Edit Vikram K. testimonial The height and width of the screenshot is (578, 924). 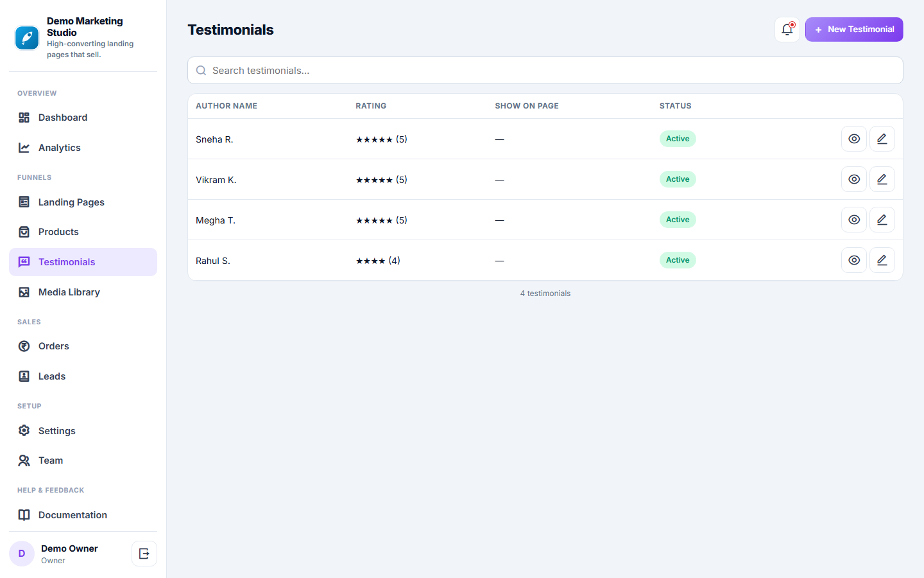click(x=882, y=179)
